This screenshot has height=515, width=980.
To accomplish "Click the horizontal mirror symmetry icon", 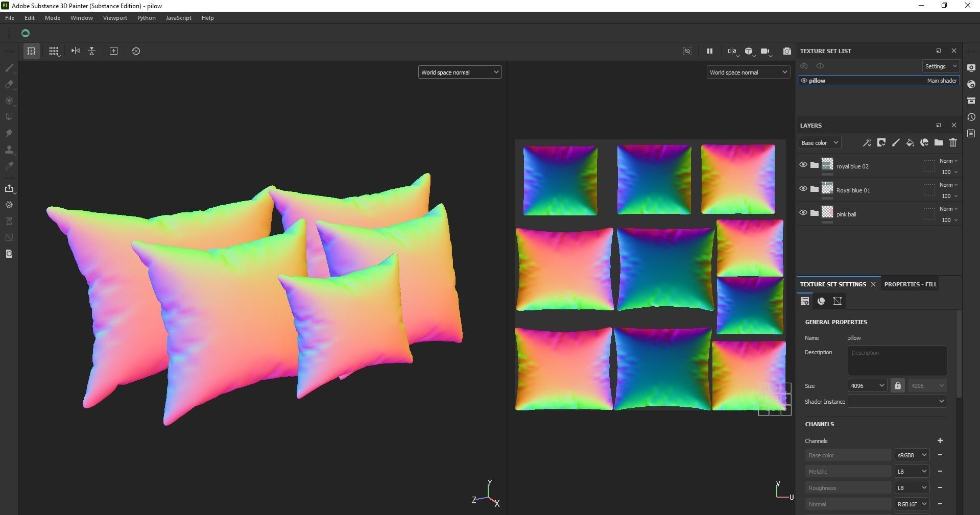I will coord(76,51).
